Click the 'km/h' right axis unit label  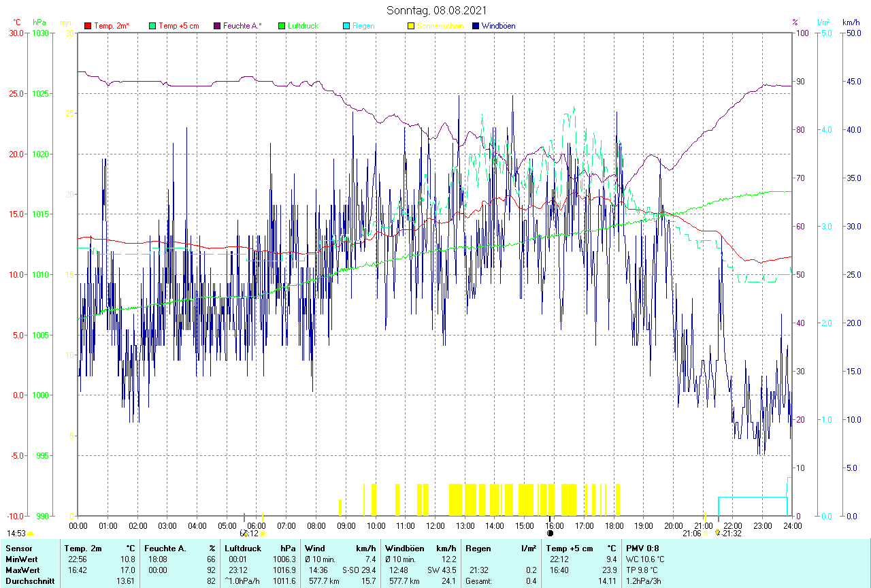coord(851,22)
